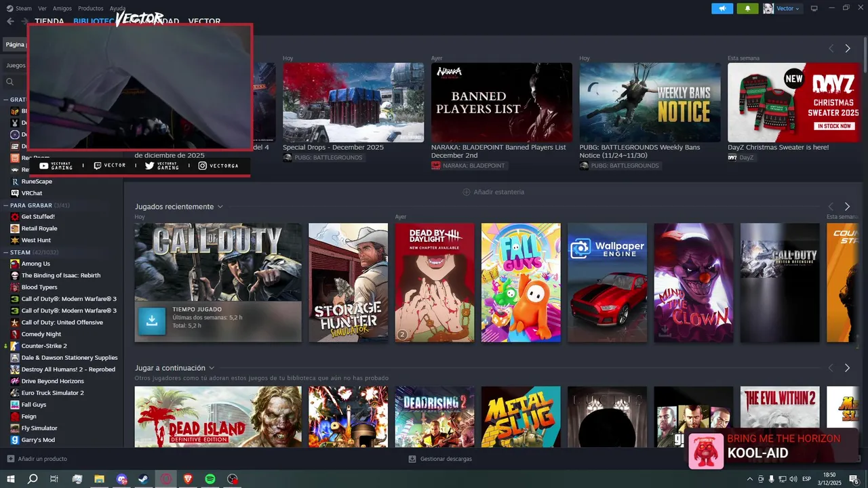Open the Ayuda menu
This screenshot has width=868, height=488.
coord(117,8)
